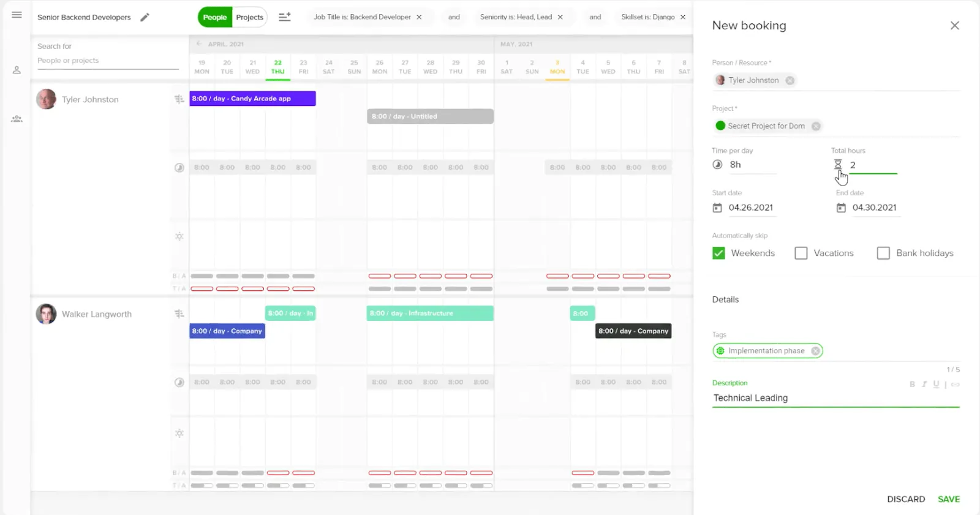Image resolution: width=980 pixels, height=515 pixels.
Task: Remove the Job Title Backend Developer filter
Action: point(419,17)
